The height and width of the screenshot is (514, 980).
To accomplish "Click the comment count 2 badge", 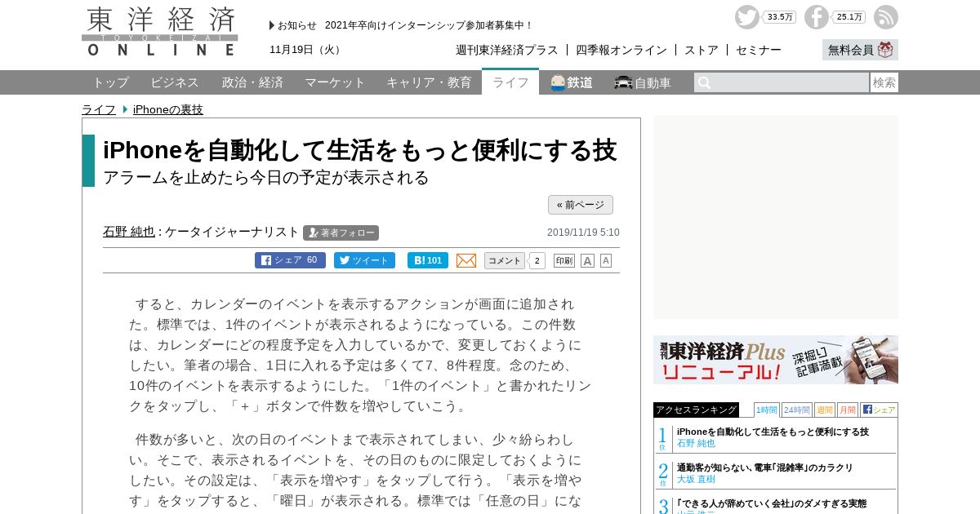I will point(537,260).
